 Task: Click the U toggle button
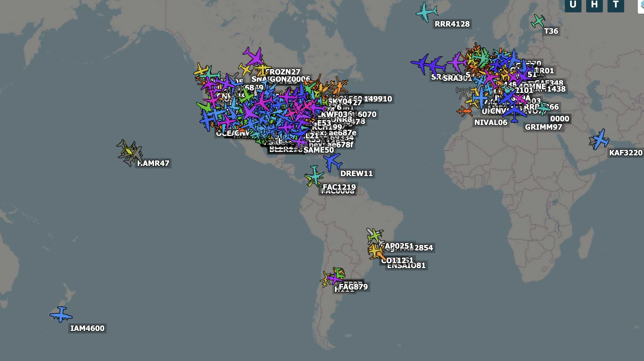573,5
